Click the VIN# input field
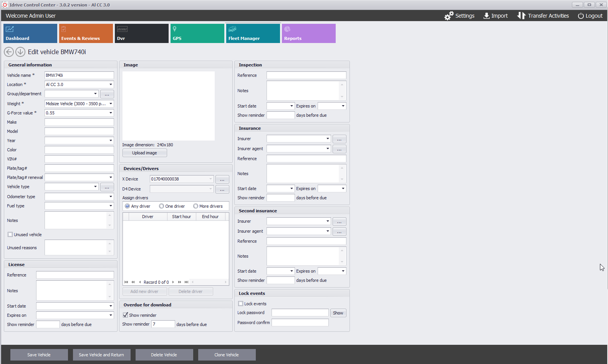This screenshot has width=608, height=364. pyautogui.click(x=79, y=159)
